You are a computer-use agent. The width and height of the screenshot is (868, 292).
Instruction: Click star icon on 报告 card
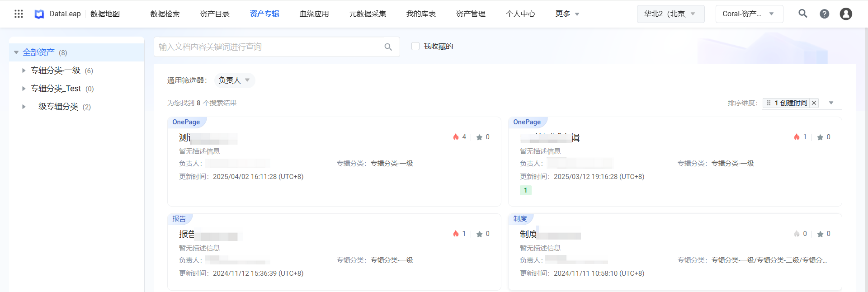coord(479,234)
